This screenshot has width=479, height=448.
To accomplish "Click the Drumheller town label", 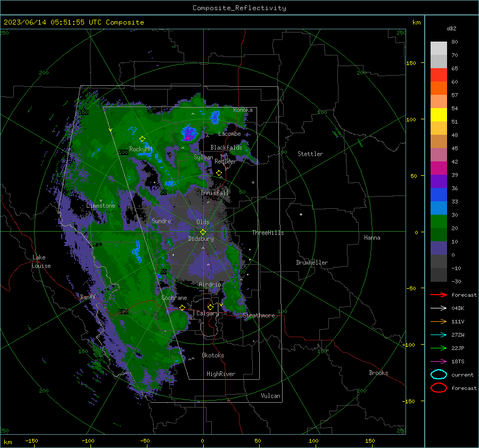I will point(312,263).
